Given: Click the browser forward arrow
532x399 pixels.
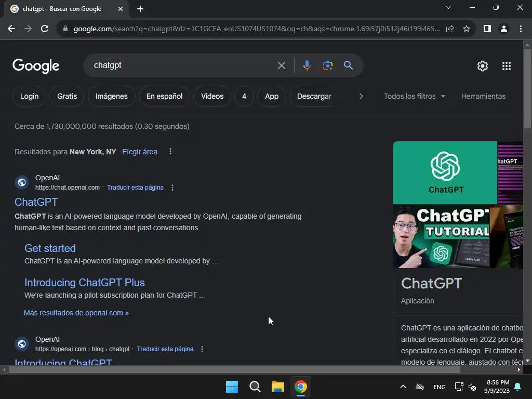Looking at the screenshot, I should point(28,29).
